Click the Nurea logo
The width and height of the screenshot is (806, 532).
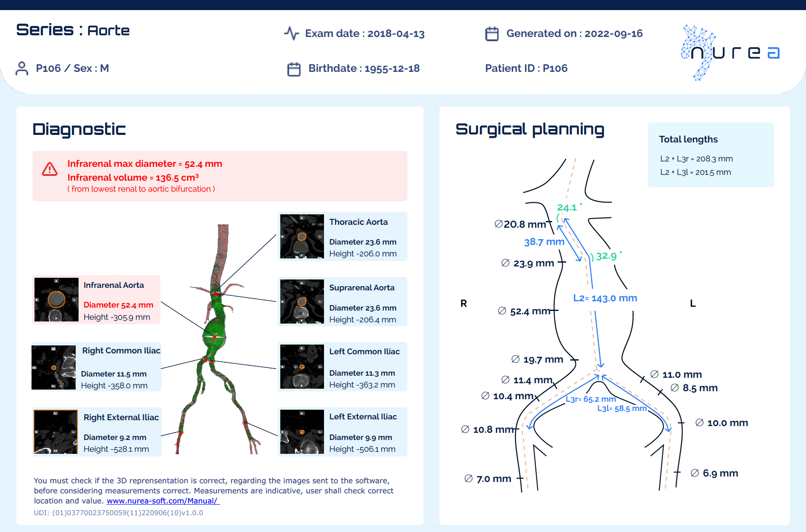click(730, 53)
